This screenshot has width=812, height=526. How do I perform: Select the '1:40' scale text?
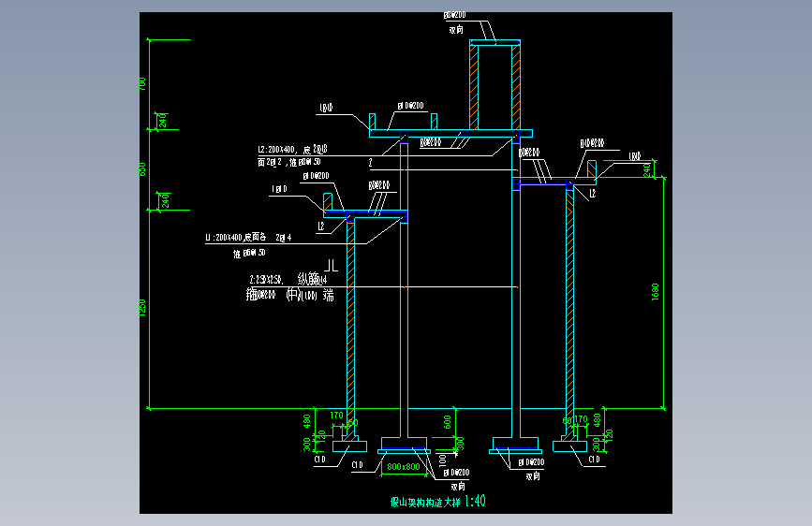coord(475,501)
